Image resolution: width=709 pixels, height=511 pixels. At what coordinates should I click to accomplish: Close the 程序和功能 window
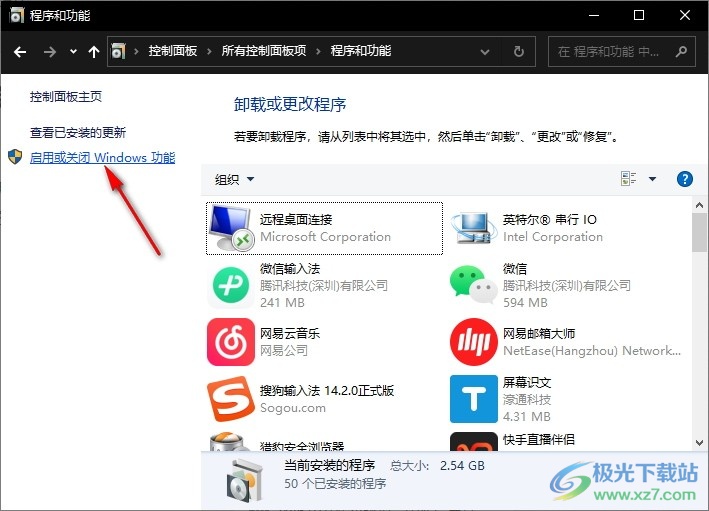pyautogui.click(x=685, y=15)
